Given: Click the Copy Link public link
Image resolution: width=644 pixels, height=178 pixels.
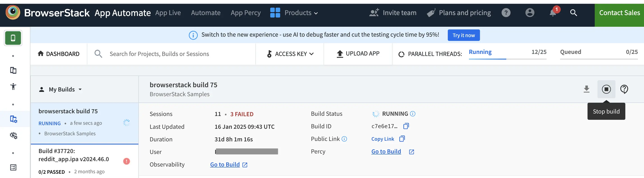Looking at the screenshot, I should (x=383, y=139).
